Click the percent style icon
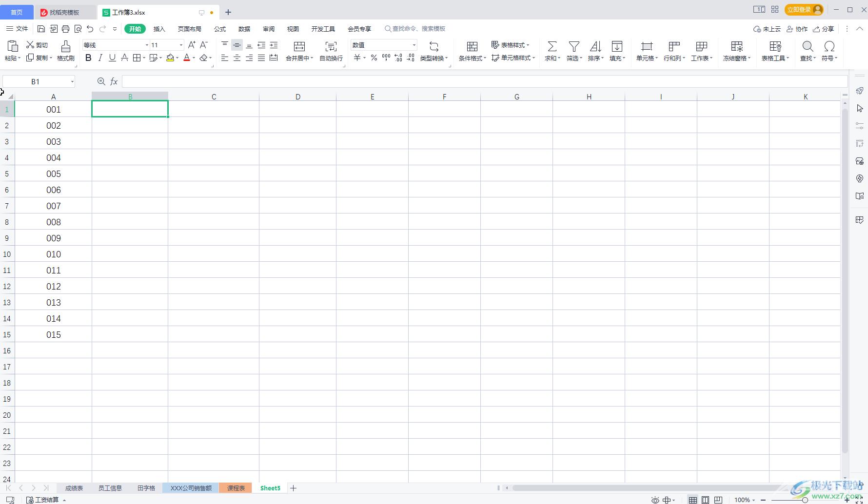Image resolution: width=868 pixels, height=504 pixels. point(374,58)
